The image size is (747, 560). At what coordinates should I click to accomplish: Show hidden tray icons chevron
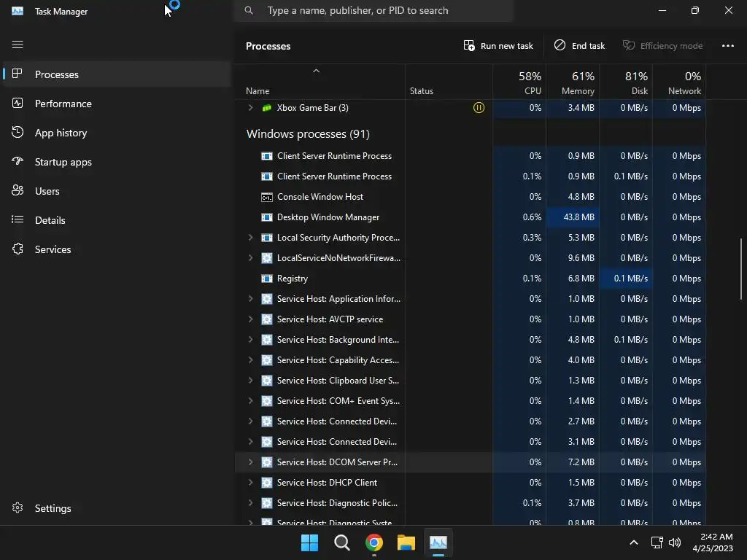(634, 542)
